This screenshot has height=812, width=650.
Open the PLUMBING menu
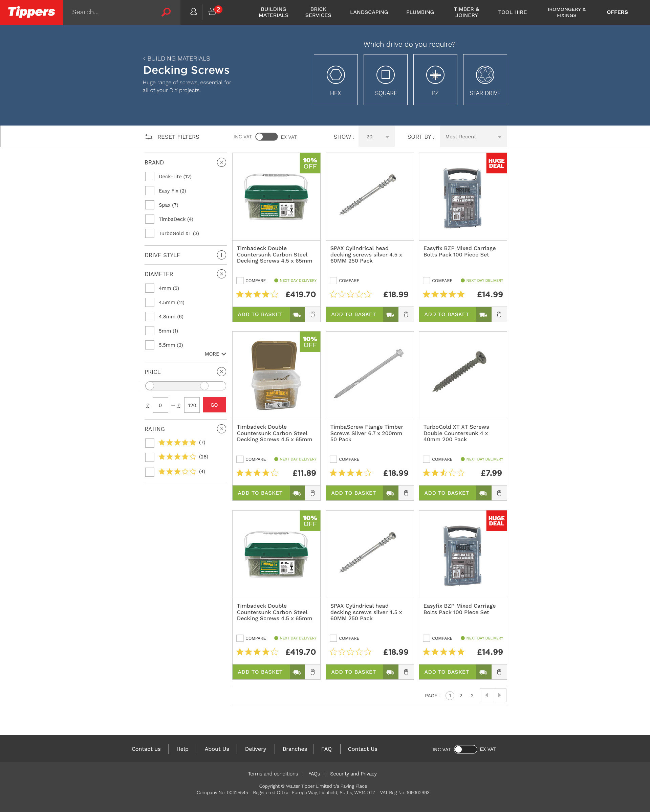(x=420, y=12)
